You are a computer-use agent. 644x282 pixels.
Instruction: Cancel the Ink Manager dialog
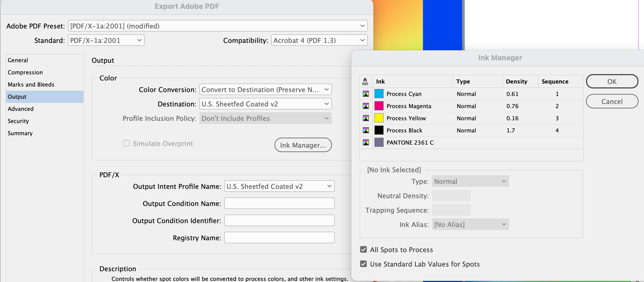(612, 101)
